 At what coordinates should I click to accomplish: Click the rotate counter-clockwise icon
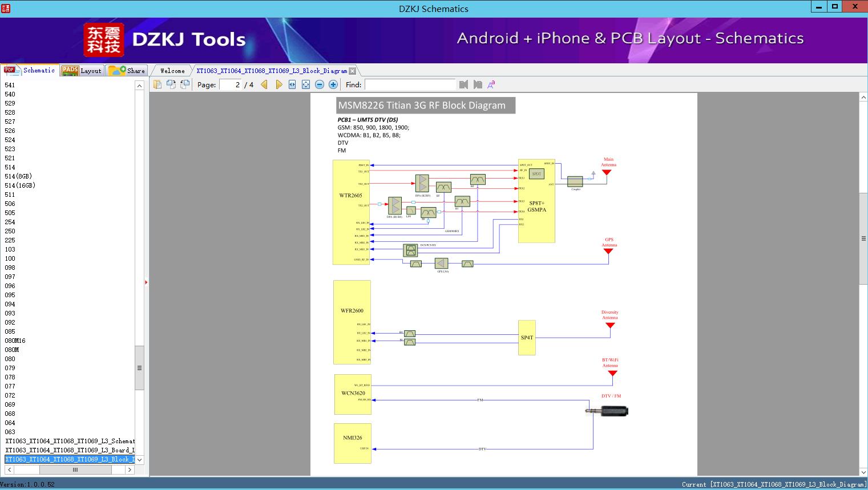click(171, 84)
